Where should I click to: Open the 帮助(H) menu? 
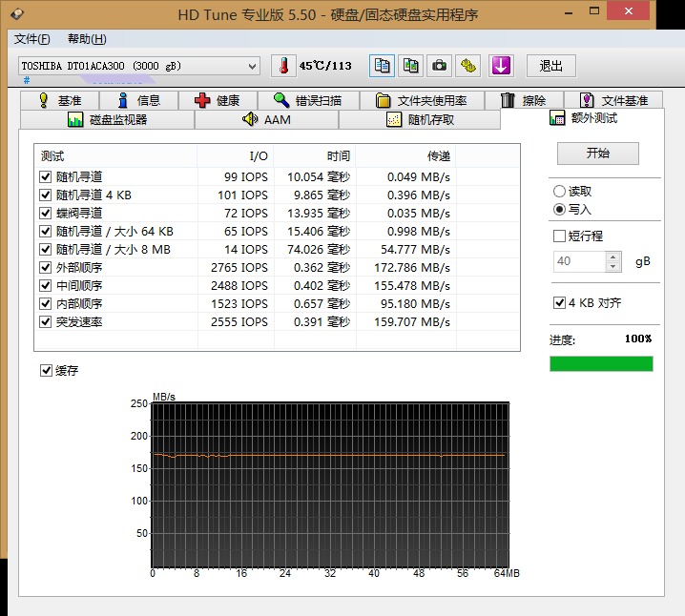pos(87,39)
